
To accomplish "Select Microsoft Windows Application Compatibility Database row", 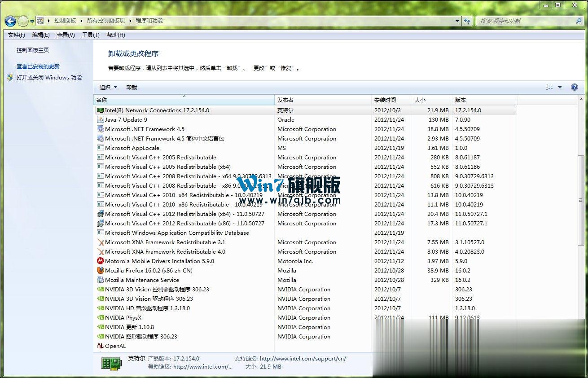I will (305, 233).
